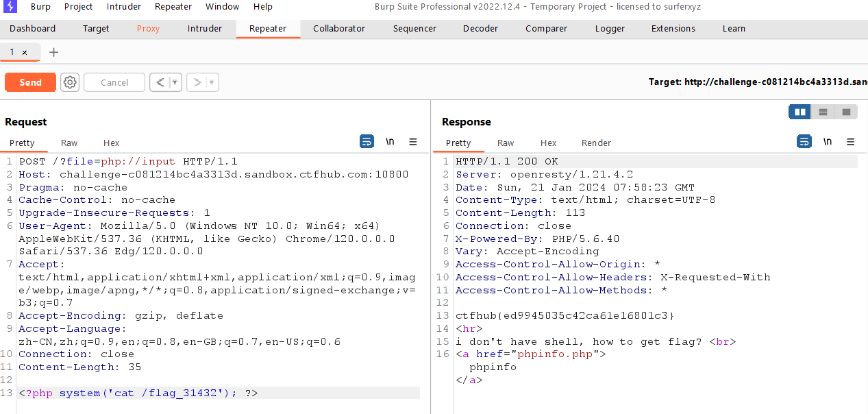Open the Repeater menu in menu bar
This screenshot has width=868, height=414.
click(173, 7)
